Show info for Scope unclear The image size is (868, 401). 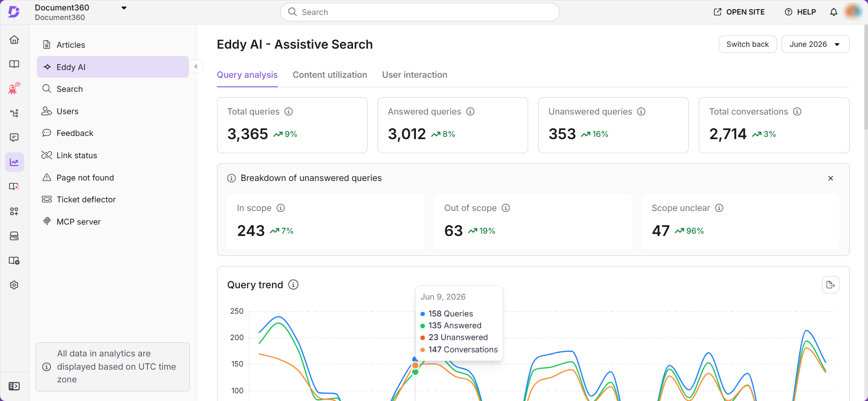tap(719, 208)
